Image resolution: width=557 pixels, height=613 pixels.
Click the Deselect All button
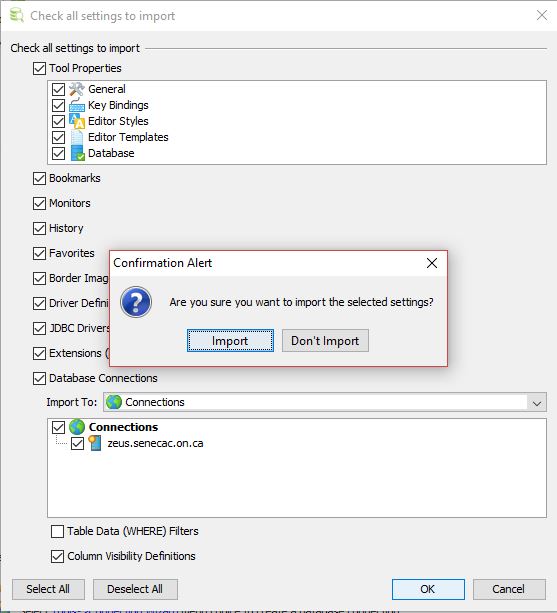pyautogui.click(x=135, y=589)
